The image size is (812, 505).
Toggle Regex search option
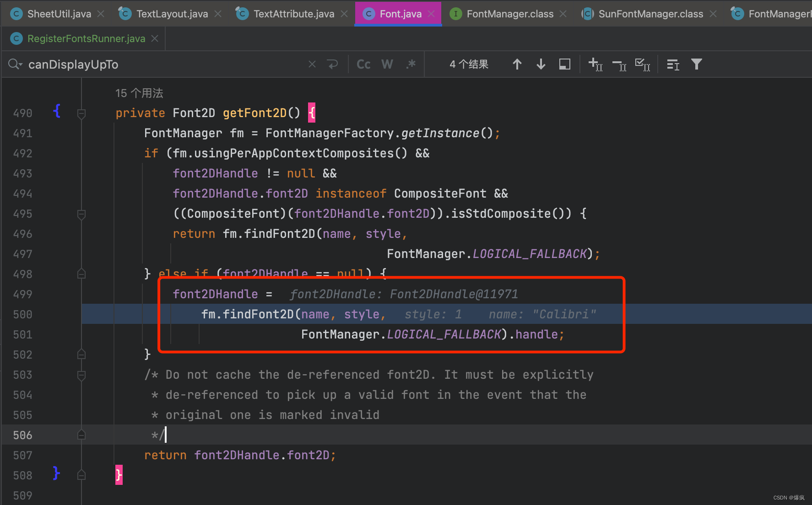click(x=411, y=64)
